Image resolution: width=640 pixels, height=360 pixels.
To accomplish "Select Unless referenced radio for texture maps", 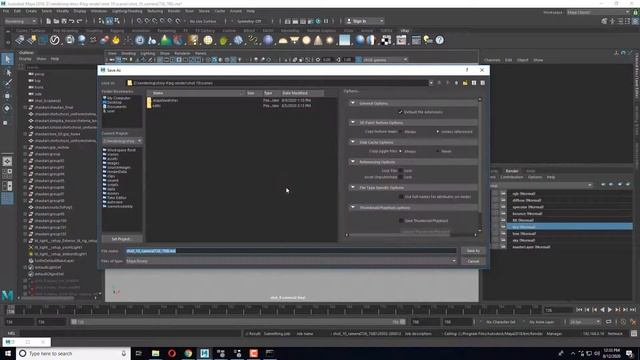I will [x=437, y=132].
